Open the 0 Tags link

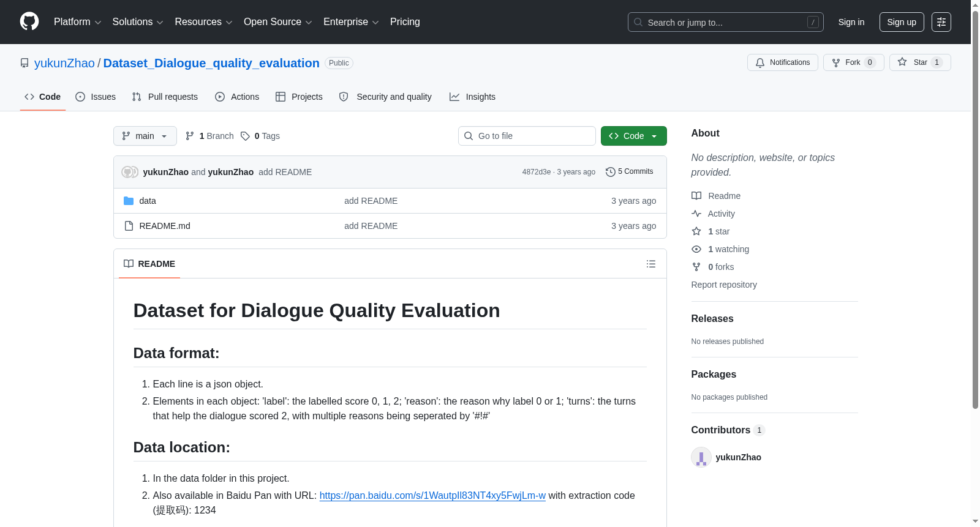(x=260, y=136)
